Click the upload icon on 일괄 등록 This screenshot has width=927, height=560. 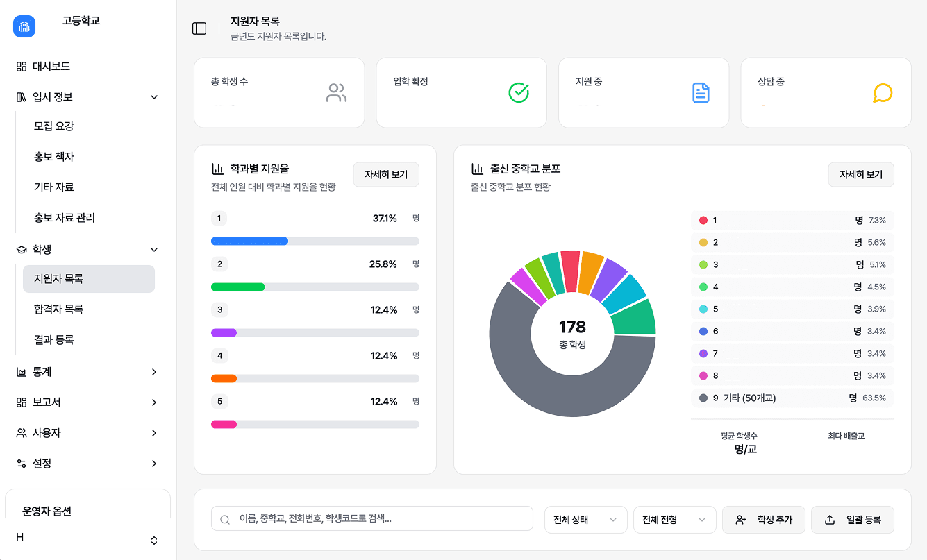tap(830, 520)
